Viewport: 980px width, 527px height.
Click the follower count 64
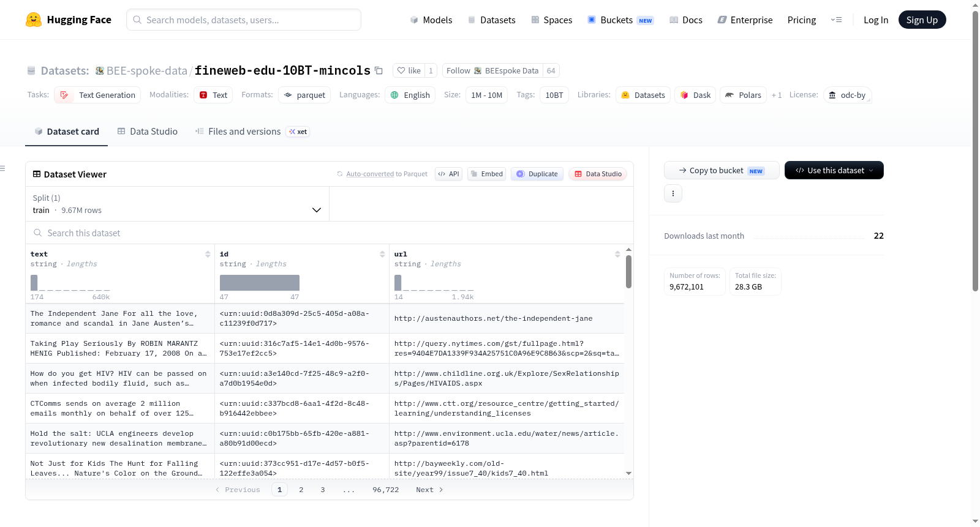(x=551, y=70)
